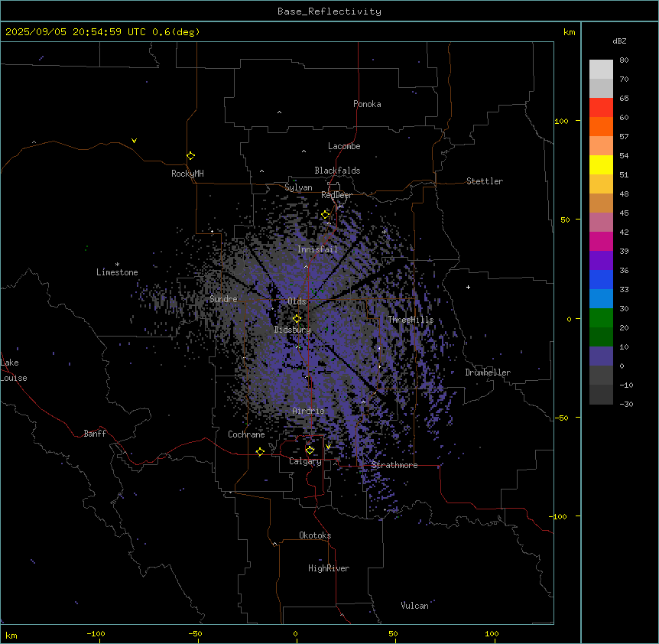Select the yellow 54 dBZ legend swatch
Viewport: 659px width, 644px height.
tap(601, 164)
